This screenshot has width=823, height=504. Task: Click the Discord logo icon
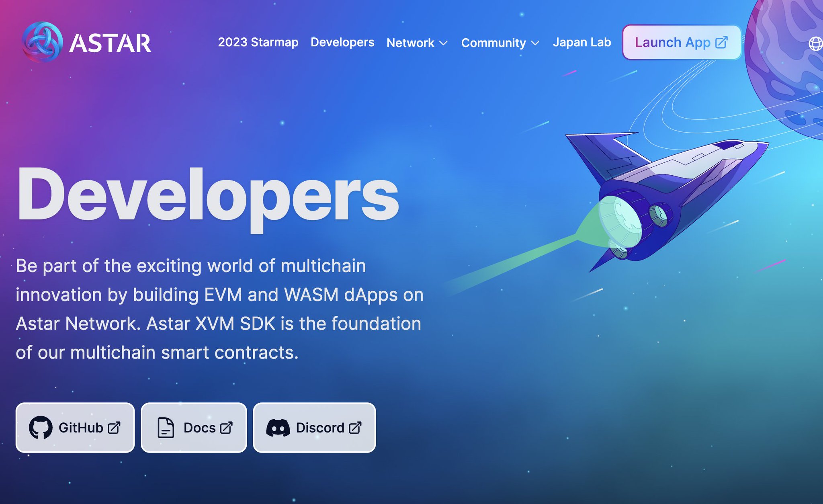point(278,428)
